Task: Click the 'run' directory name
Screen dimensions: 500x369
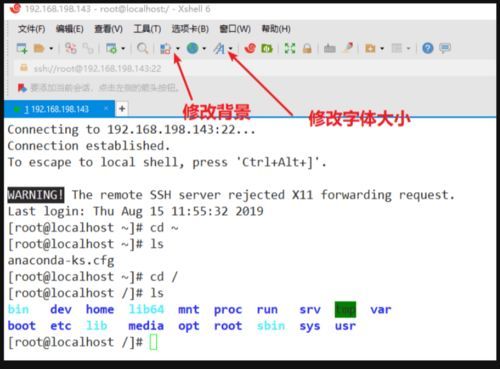Action: [267, 310]
